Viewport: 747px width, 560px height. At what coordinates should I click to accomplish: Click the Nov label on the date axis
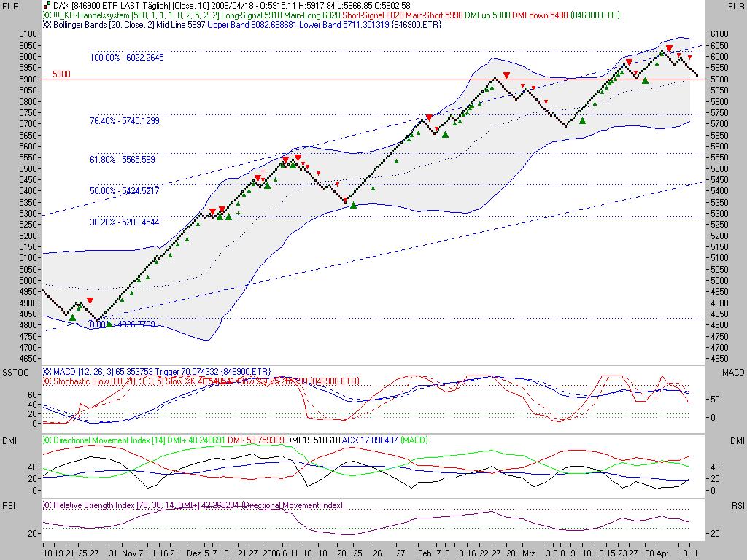(x=130, y=553)
